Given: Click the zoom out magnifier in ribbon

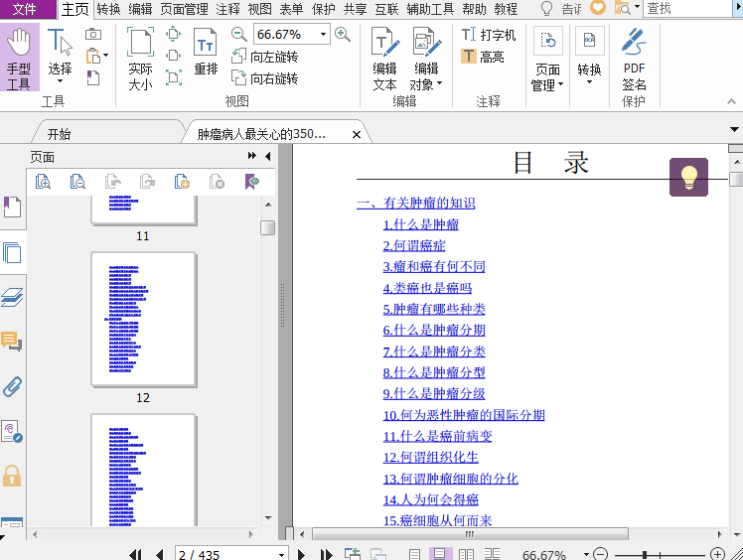Looking at the screenshot, I should click(238, 34).
